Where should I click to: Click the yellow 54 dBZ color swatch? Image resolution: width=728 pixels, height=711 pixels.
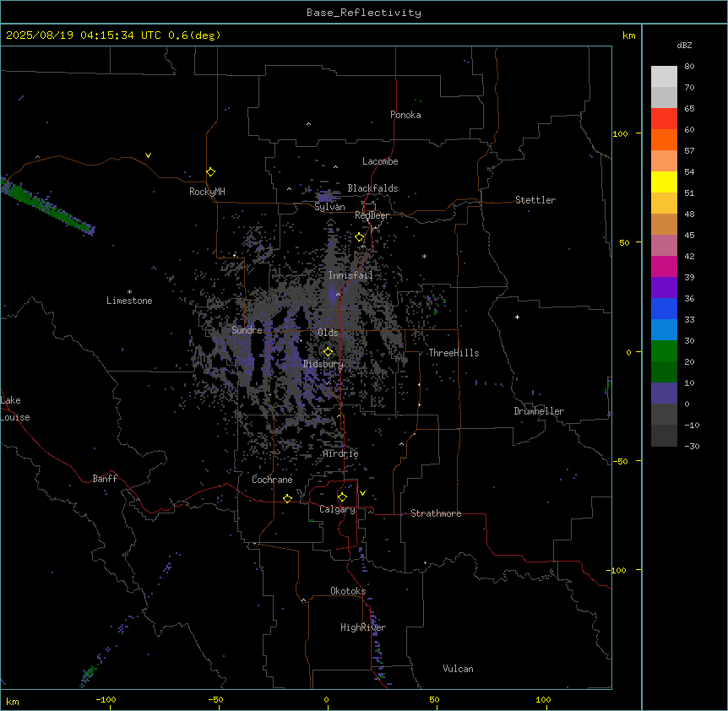coord(664,182)
